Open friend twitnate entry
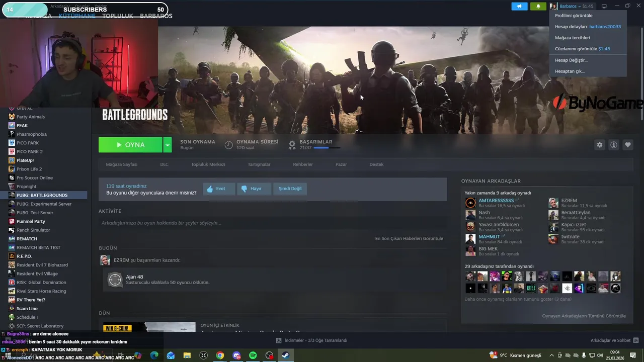 tap(571, 236)
